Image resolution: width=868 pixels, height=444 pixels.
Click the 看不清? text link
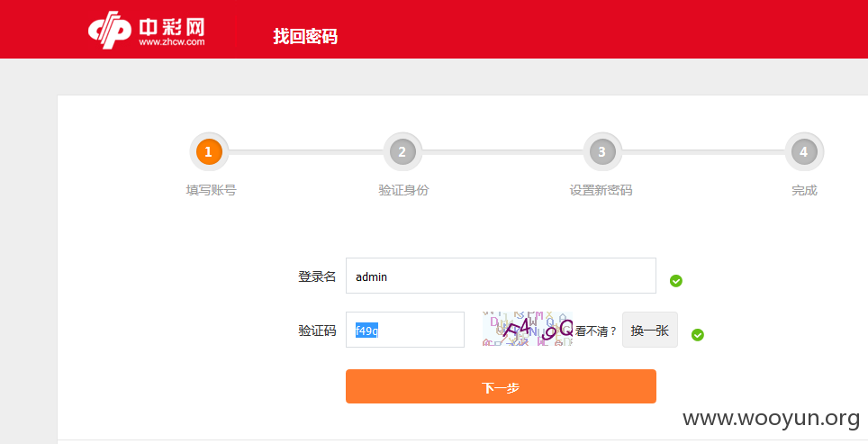coord(596,331)
